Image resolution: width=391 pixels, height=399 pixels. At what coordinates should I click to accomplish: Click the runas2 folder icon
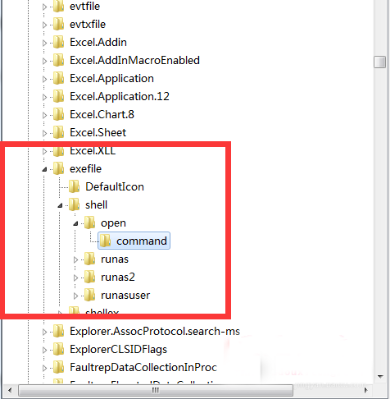(90, 277)
